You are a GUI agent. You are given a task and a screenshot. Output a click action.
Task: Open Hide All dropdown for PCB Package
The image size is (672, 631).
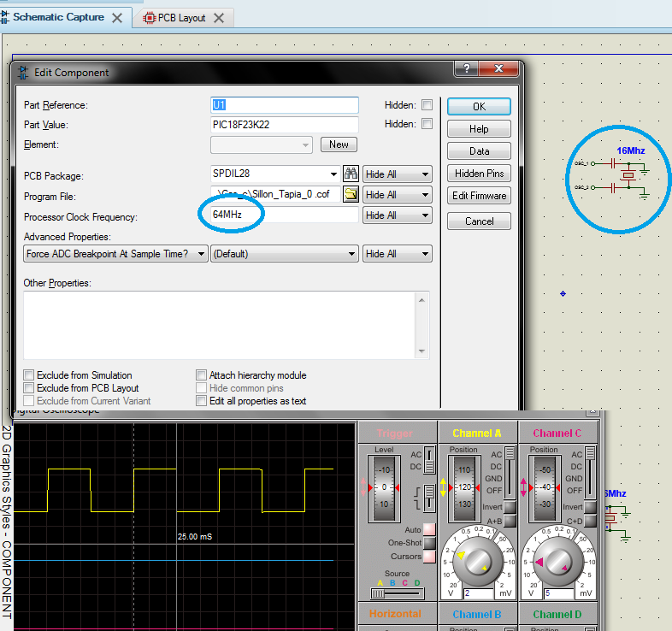398,174
